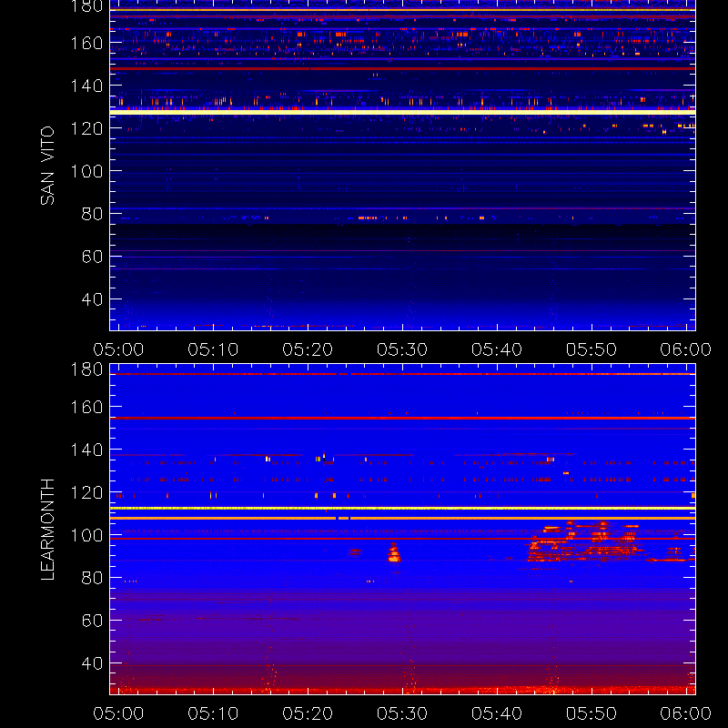Click 05:30 time label under Learmonth plot

coord(402,713)
